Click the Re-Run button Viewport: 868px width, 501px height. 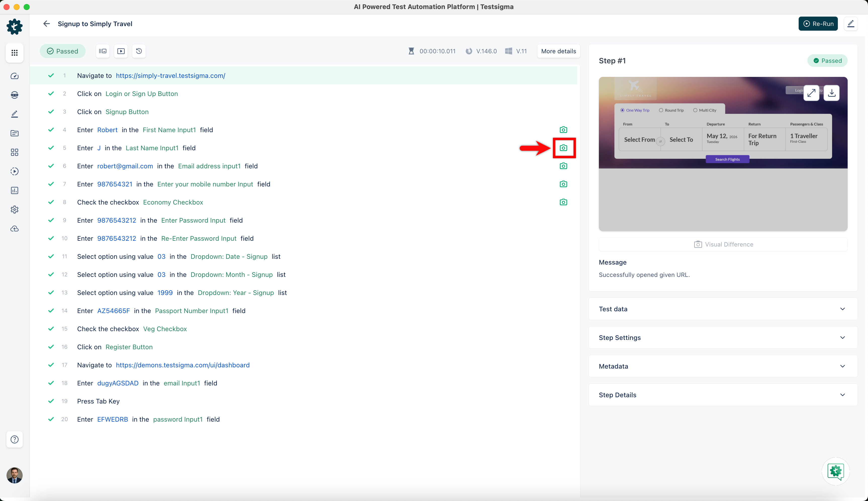point(818,24)
